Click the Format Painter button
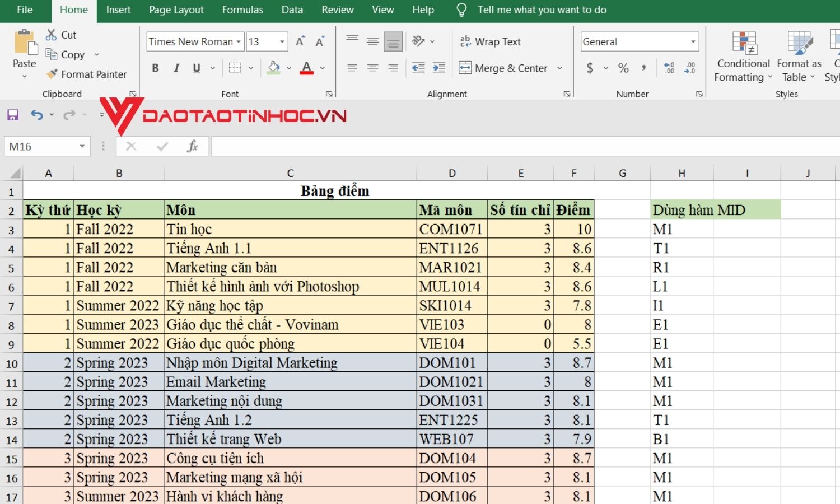This screenshot has height=504, width=840. click(87, 74)
